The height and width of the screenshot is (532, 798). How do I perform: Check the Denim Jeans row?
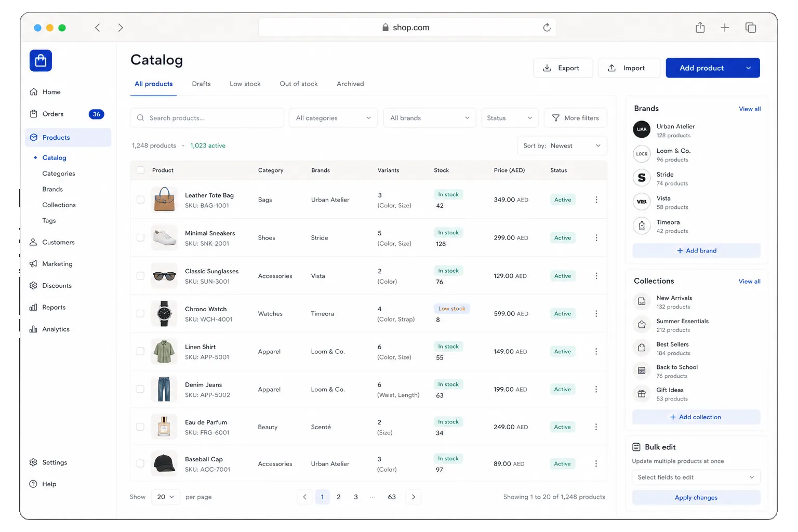[140, 389]
